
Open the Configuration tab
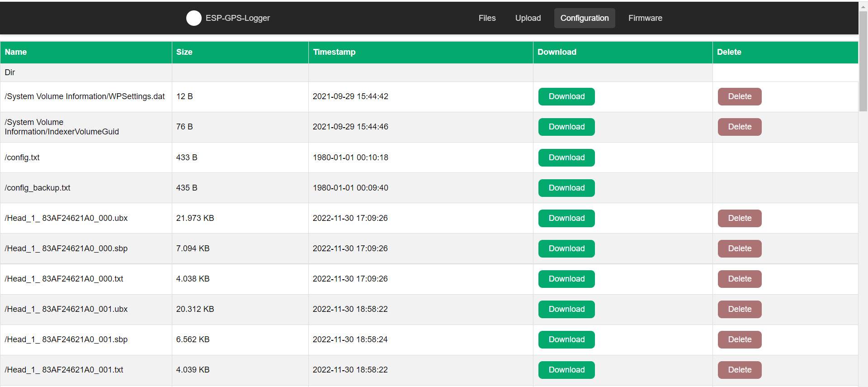[x=584, y=18]
